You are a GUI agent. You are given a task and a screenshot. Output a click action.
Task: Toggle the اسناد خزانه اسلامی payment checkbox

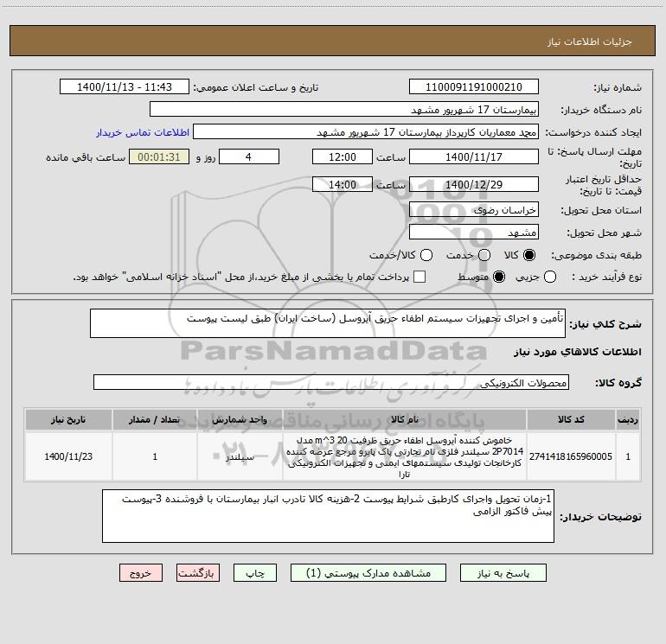(419, 277)
